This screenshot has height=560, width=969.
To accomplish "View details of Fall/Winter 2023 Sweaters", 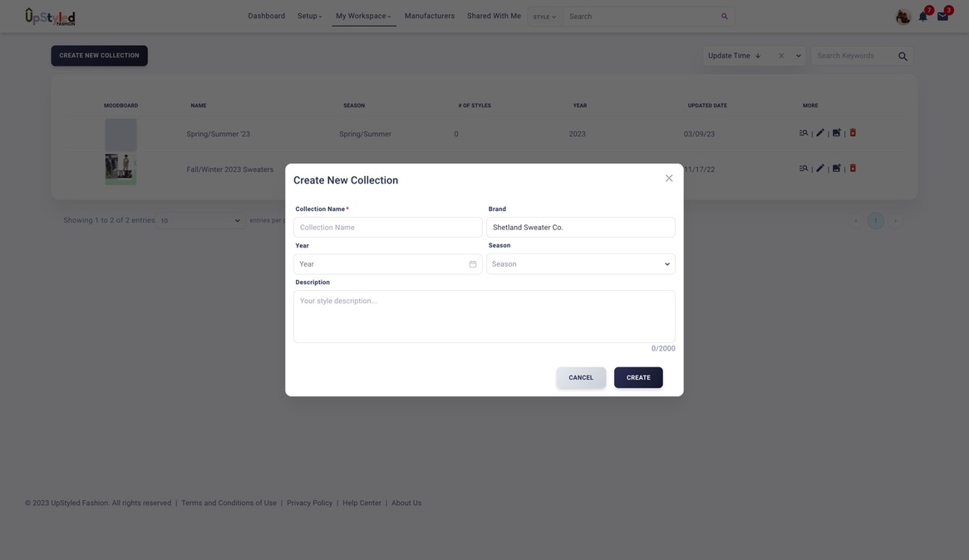I will click(804, 169).
